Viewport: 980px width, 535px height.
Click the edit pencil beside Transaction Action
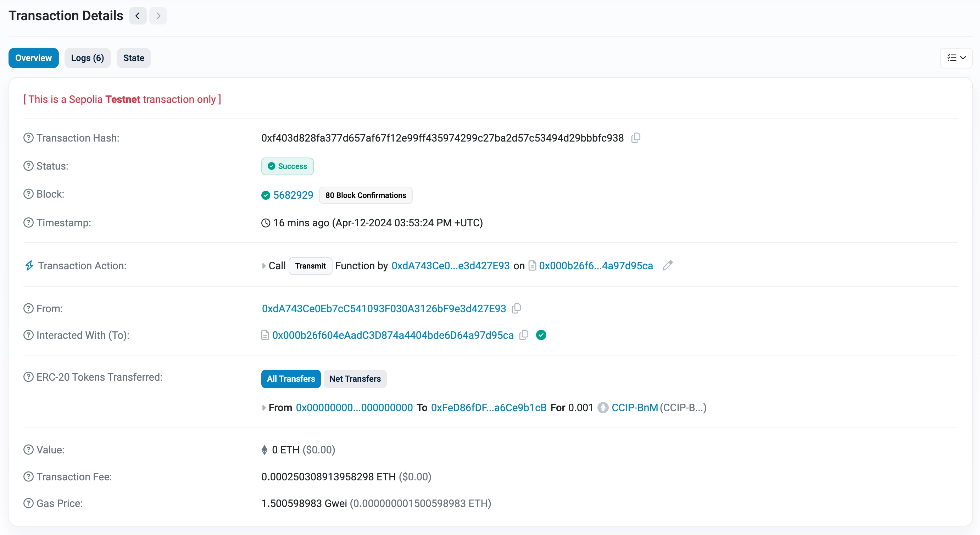[667, 265]
